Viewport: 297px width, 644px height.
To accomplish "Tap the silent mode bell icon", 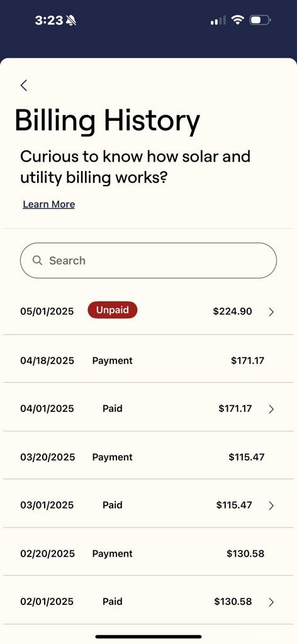I will 71,20.
